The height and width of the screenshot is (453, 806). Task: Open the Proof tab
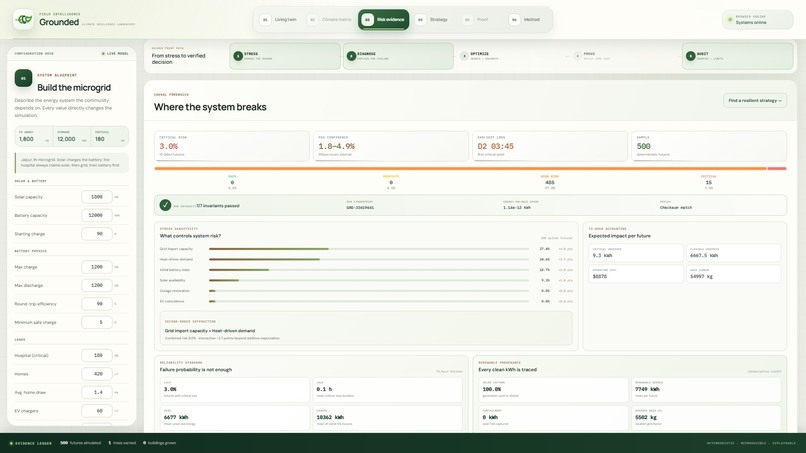(x=476, y=20)
